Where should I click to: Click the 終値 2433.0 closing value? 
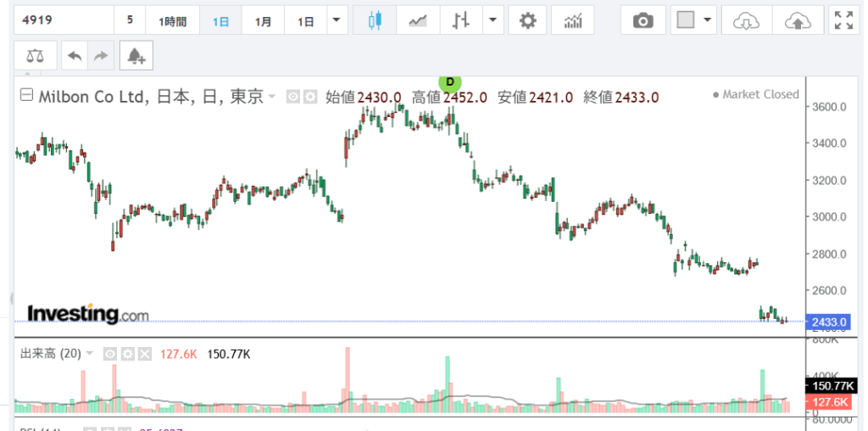tap(621, 98)
